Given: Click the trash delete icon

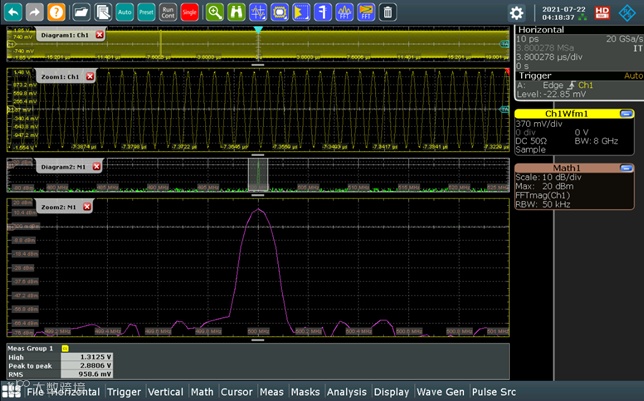Looking at the screenshot, I should pos(388,12).
